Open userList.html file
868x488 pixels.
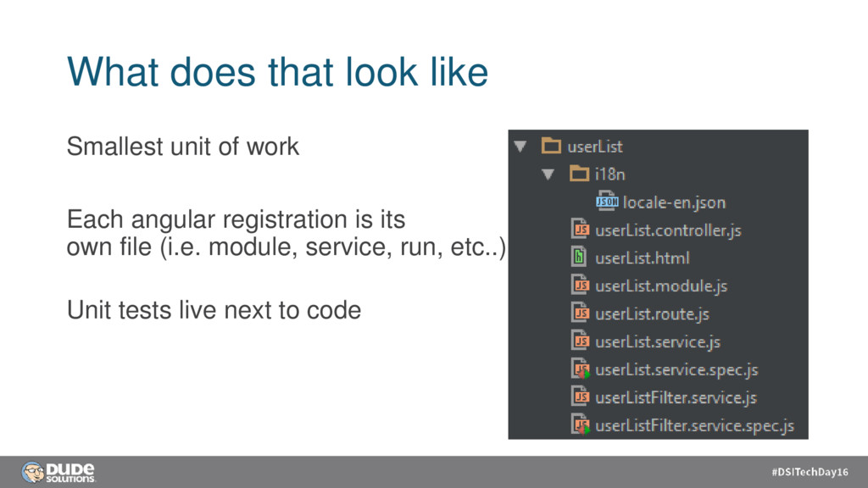pos(643,258)
